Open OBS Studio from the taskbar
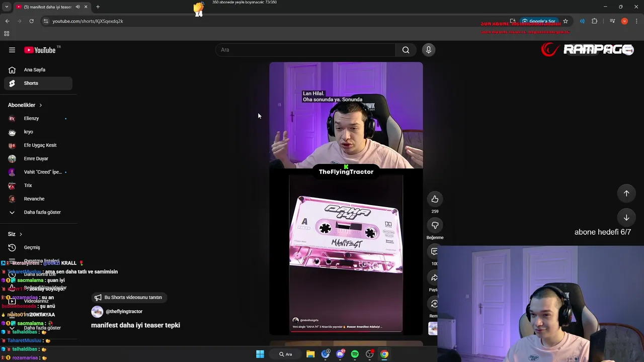Viewport: 644px width, 362px height. [x=370, y=354]
